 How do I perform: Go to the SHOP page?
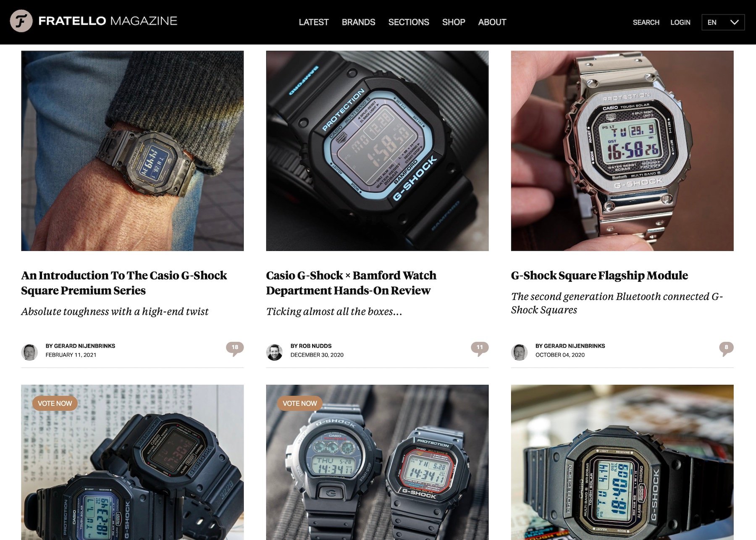coord(454,22)
